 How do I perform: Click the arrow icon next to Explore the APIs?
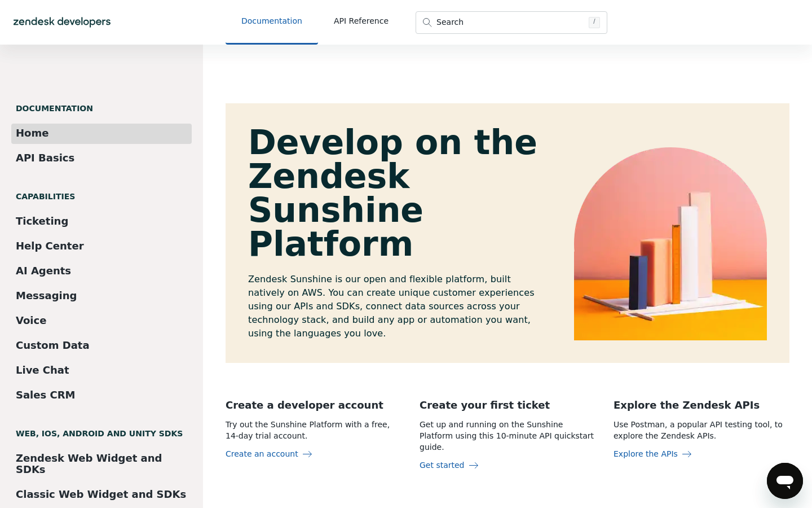pos(686,454)
